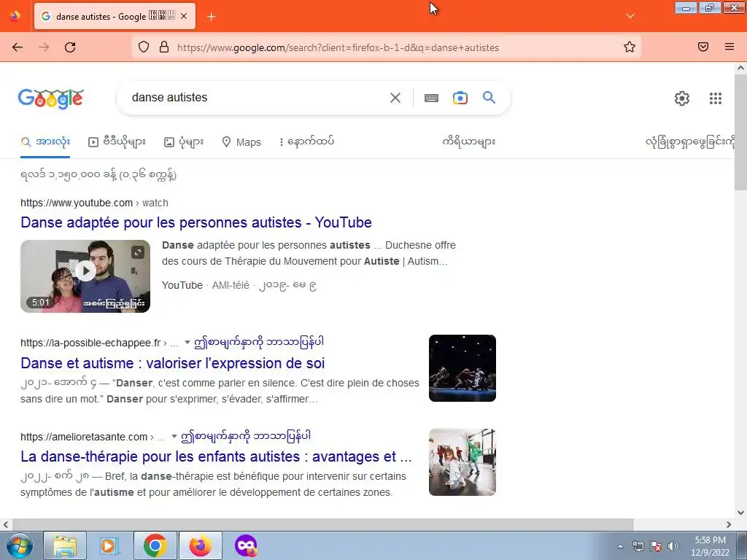Screen dimensions: 747x560
Task: Open the Pocket save button
Action: coord(703,47)
